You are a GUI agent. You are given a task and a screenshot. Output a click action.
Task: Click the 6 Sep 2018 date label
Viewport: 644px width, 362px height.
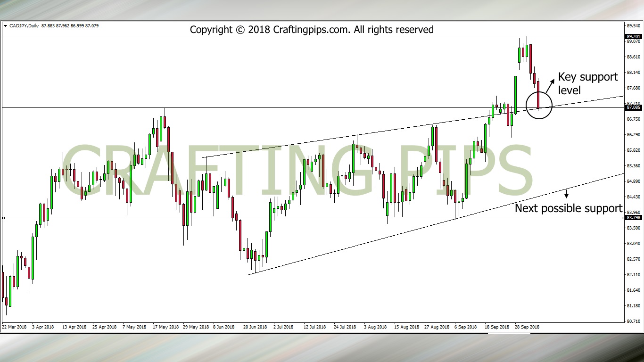tap(465, 327)
